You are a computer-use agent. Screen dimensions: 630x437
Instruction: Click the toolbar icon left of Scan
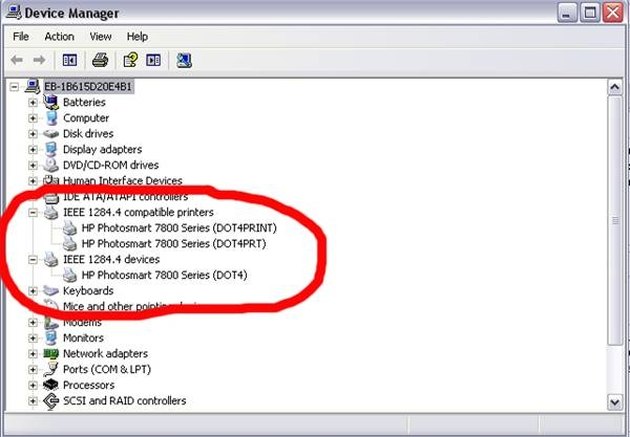pos(153,60)
